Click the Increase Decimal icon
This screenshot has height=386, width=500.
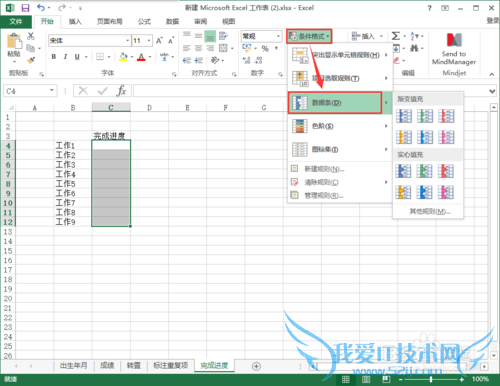pyautogui.click(x=247, y=60)
